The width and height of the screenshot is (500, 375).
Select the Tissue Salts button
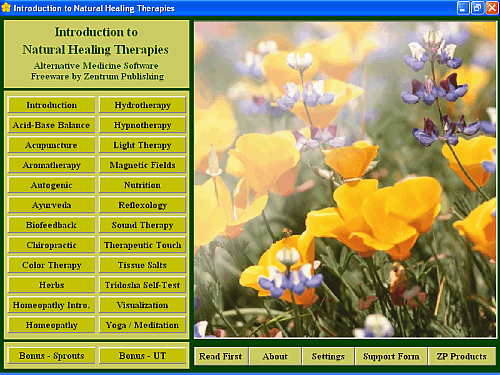point(143,265)
